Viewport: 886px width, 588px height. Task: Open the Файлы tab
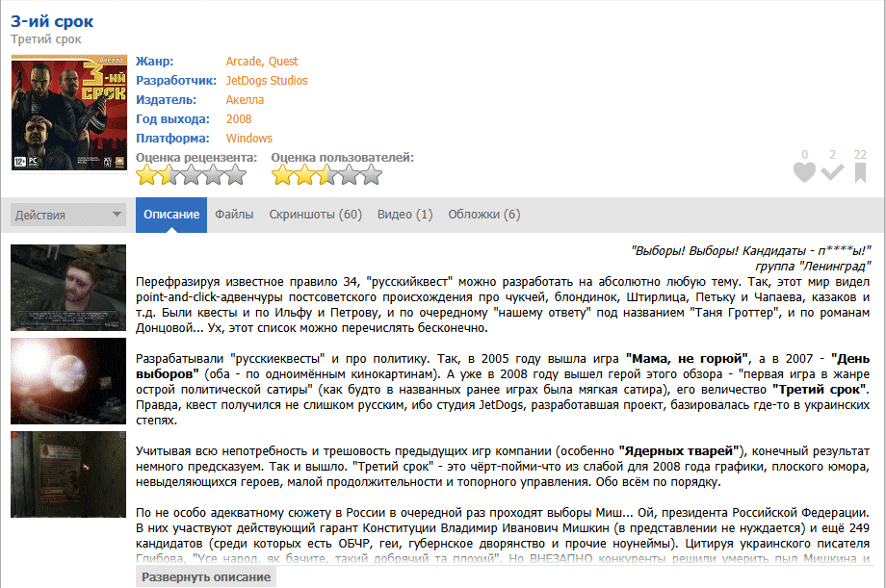[x=234, y=215]
